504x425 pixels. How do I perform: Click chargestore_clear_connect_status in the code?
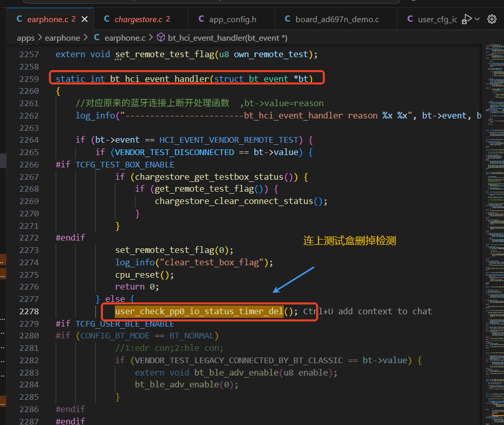point(234,201)
